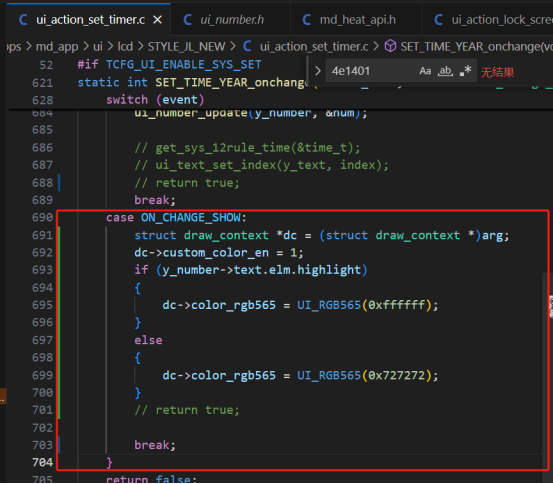Viewport: 553px width, 484px height.
Task: Click line number 695
Action: click(42, 305)
